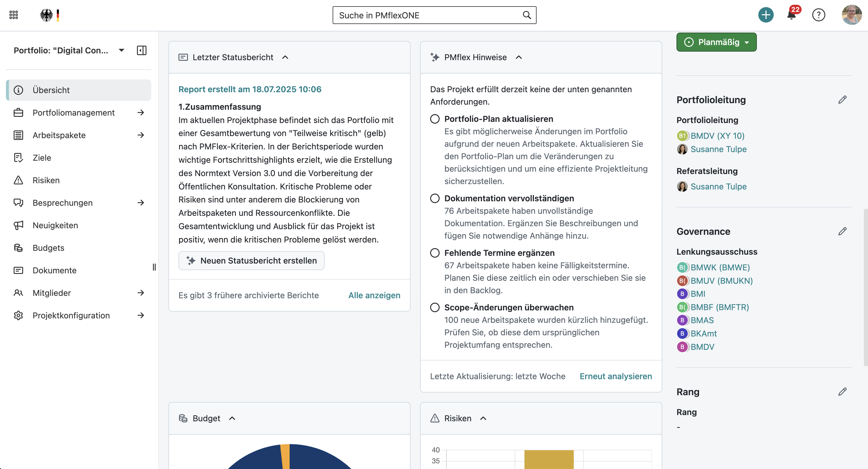Click the Alle anzeigen link

coord(374,296)
